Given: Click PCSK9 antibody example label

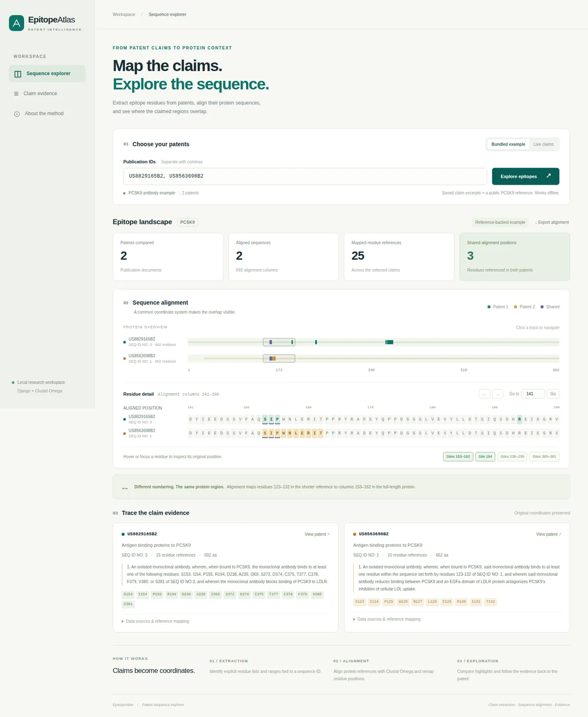Looking at the screenshot, I should coord(151,193).
